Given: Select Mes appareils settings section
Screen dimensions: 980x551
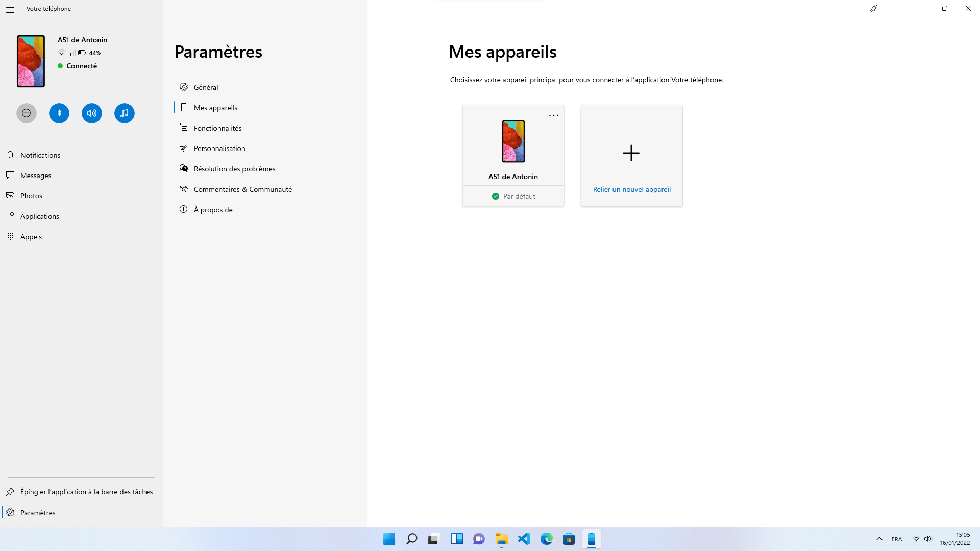Looking at the screenshot, I should coord(265,108).
